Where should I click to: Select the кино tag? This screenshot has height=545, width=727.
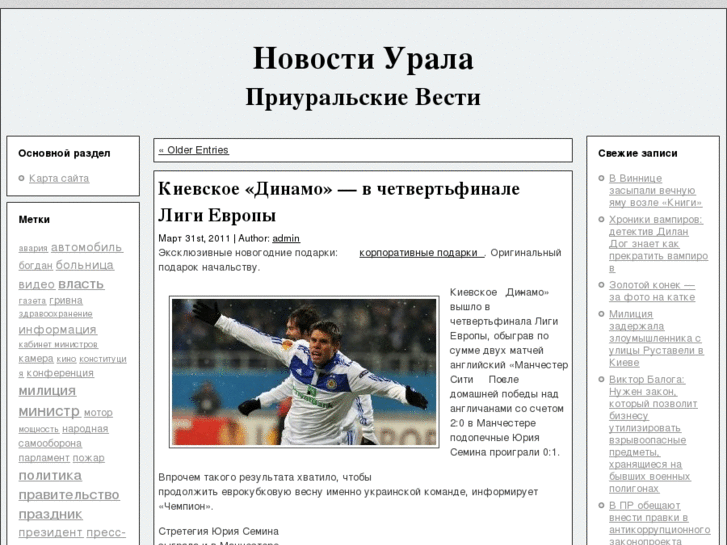66,359
